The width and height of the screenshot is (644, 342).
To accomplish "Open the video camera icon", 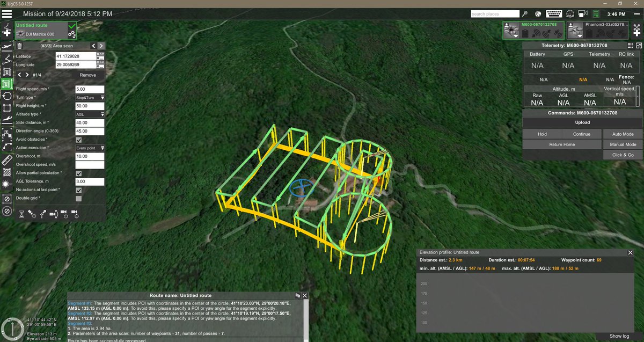I will click(x=583, y=14).
